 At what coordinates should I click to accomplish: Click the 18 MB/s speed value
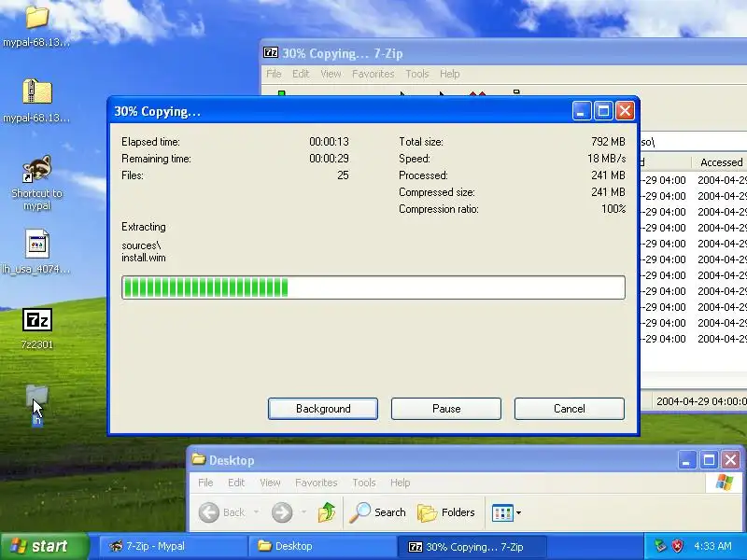(x=606, y=158)
